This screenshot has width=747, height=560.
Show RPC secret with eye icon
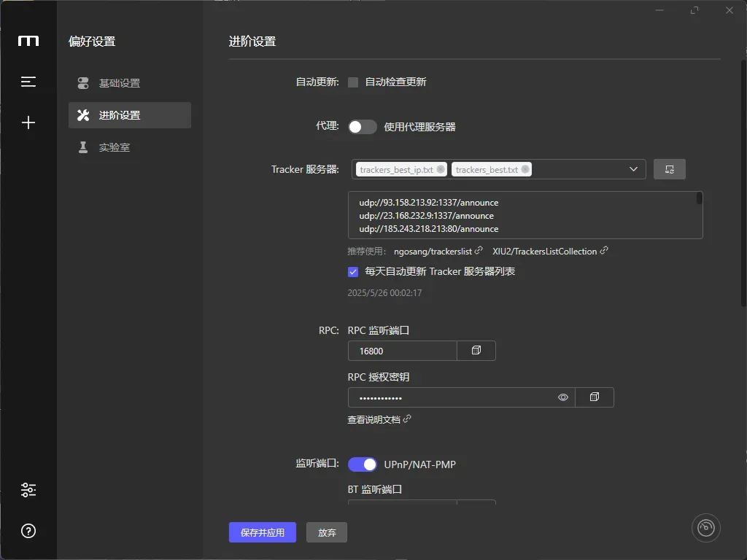pyautogui.click(x=563, y=397)
